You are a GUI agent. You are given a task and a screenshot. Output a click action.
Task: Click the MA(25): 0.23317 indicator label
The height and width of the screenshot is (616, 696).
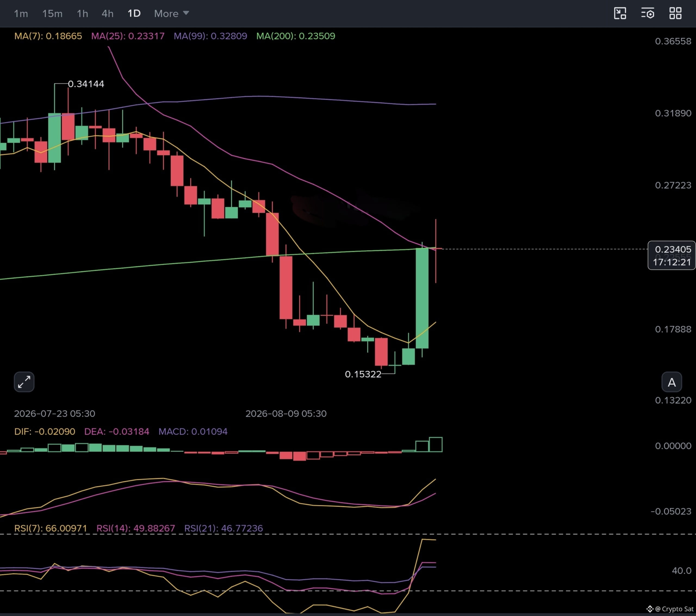[x=128, y=36]
